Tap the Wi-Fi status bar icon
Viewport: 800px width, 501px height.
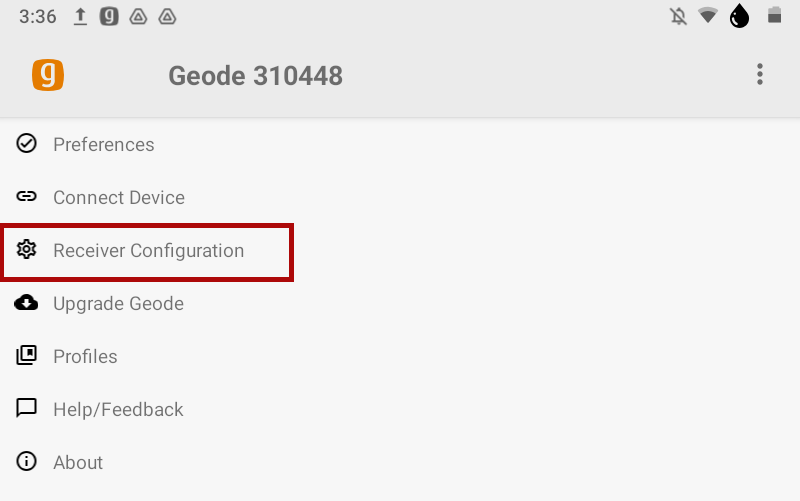tap(708, 17)
